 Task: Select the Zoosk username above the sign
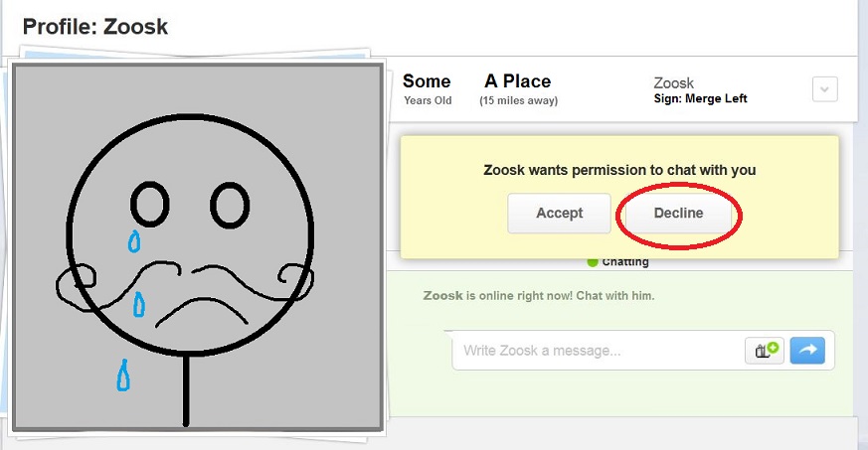click(673, 83)
